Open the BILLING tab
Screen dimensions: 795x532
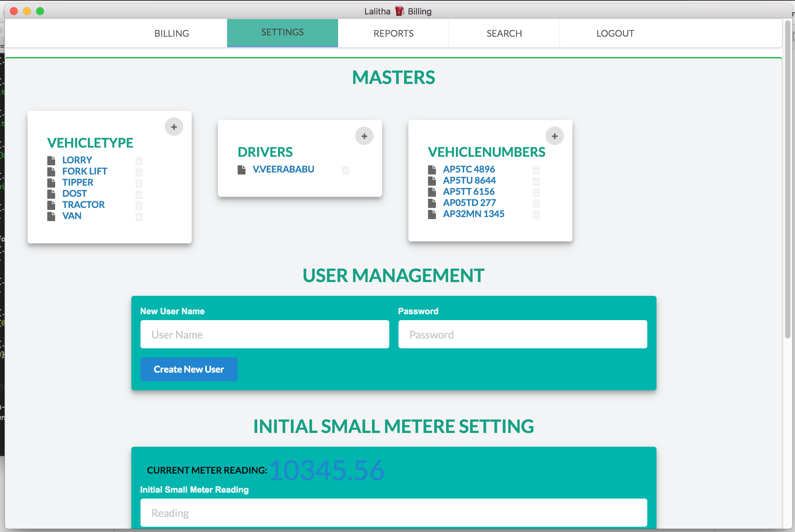171,33
